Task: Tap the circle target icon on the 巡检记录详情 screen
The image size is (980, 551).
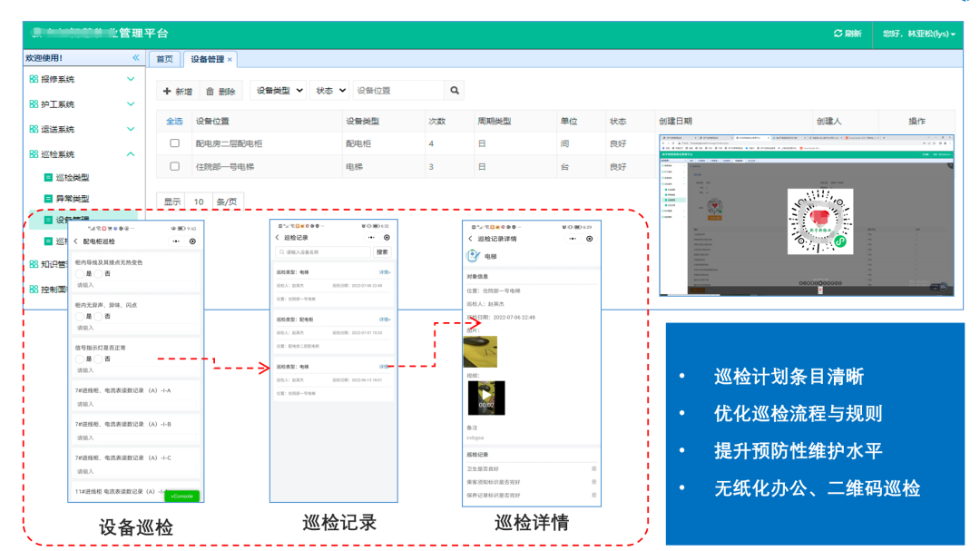Action: pos(590,239)
